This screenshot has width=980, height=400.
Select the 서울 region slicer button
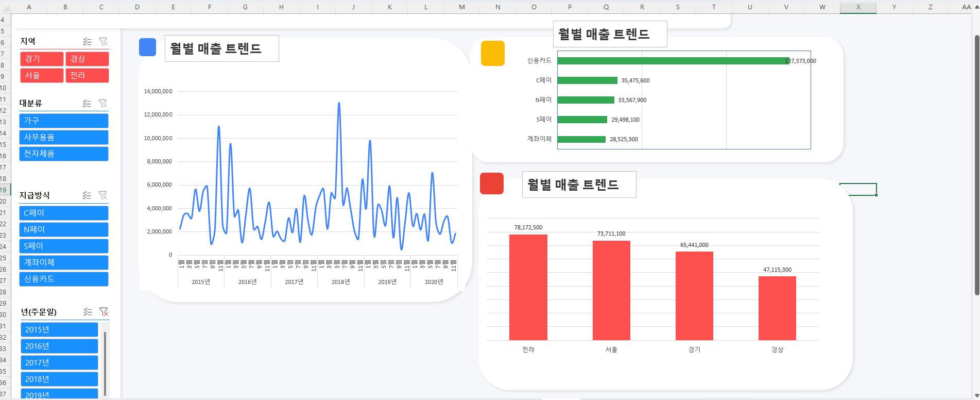42,75
